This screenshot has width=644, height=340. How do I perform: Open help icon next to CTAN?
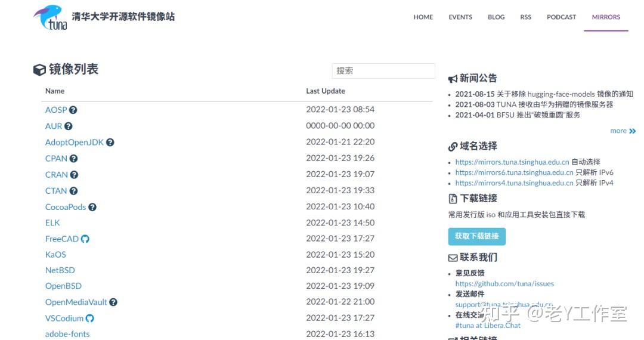(x=73, y=191)
